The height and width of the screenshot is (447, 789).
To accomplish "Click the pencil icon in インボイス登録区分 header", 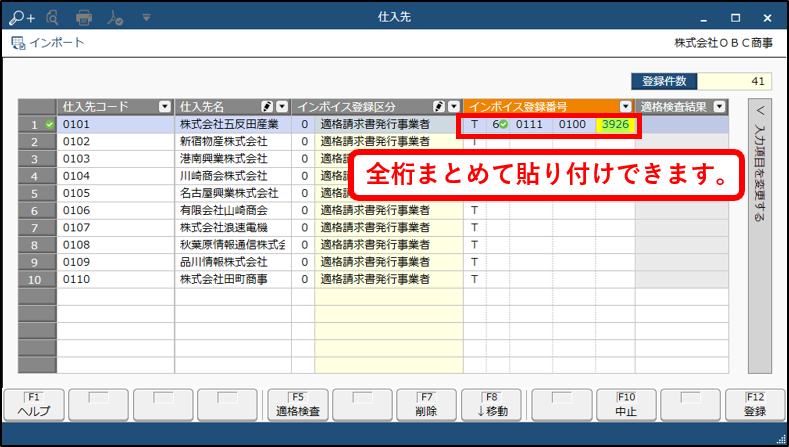I will click(439, 107).
